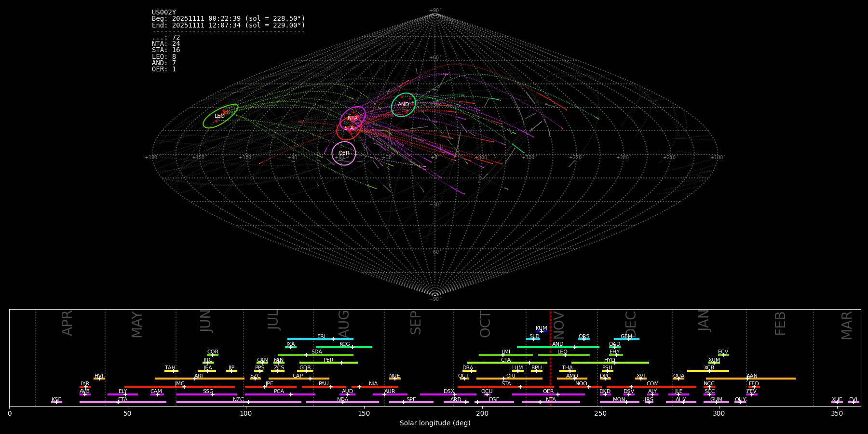Click the 'Solar longitude (deg)' axis label
The width and height of the screenshot is (868, 434).
(x=435, y=423)
